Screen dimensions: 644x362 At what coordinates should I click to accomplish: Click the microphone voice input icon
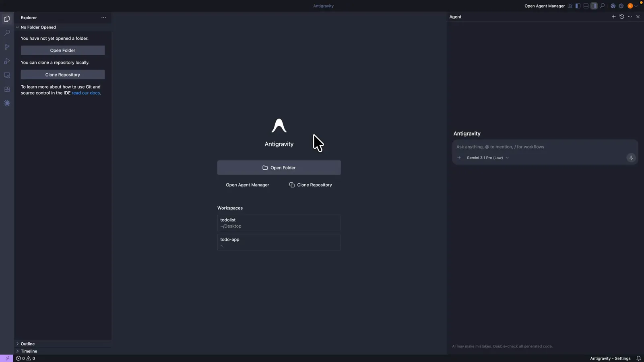[x=631, y=158]
